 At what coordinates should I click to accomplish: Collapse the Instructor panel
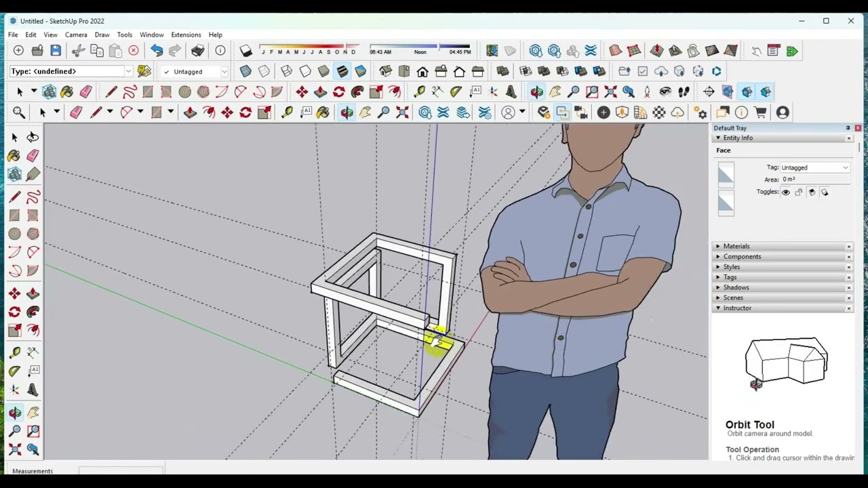coord(718,308)
